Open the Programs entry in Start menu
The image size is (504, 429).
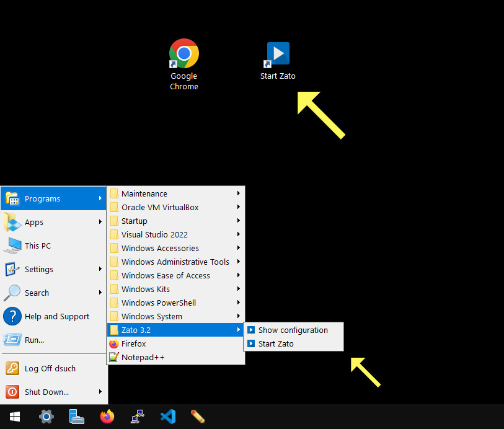tap(53, 198)
